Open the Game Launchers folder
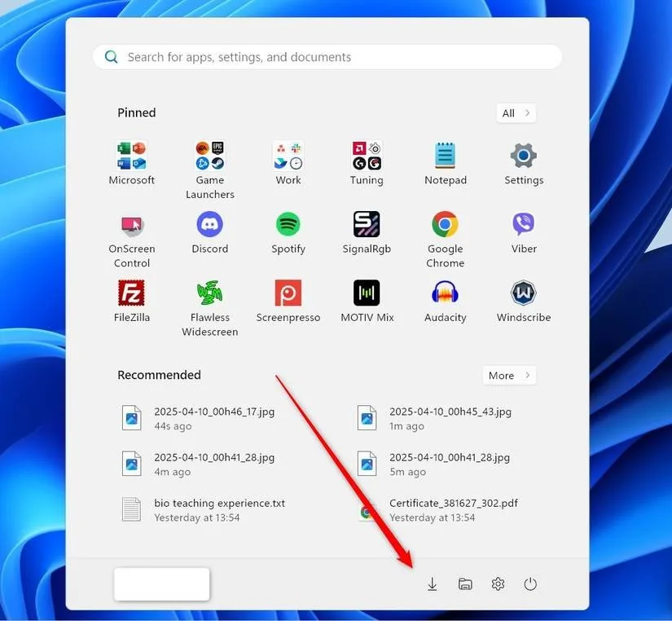The height and width of the screenshot is (621, 672). (209, 170)
